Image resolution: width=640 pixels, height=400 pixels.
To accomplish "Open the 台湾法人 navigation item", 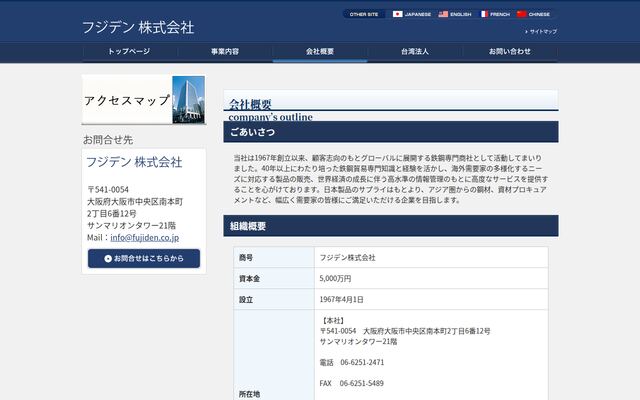I will point(415,51).
